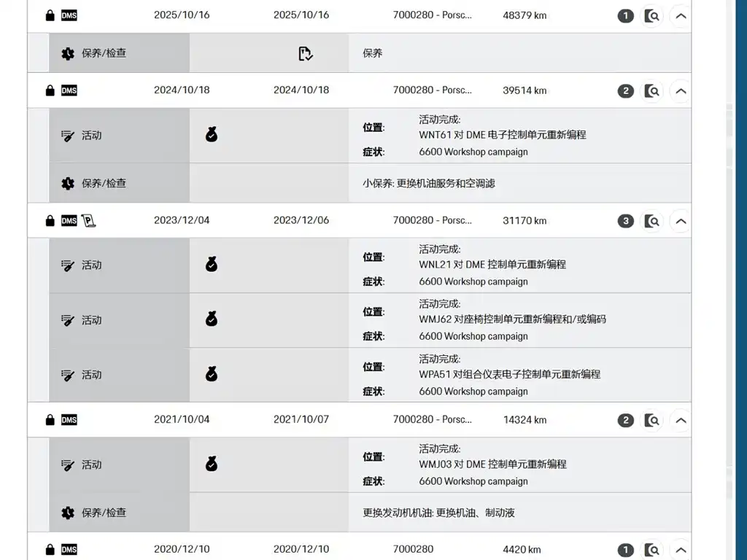747x560 pixels.
Task: Click the count badge 3 on 2023/12/04 record
Action: click(x=625, y=221)
